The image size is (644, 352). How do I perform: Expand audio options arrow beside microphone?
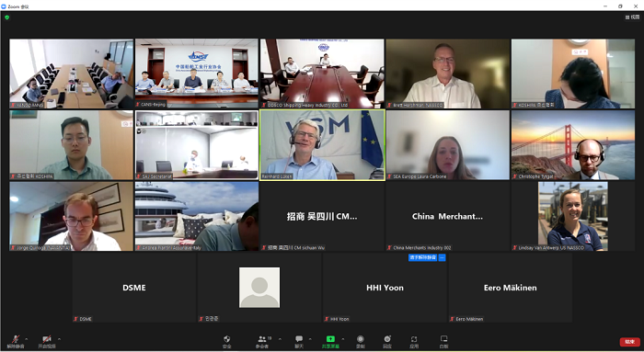pos(27,339)
